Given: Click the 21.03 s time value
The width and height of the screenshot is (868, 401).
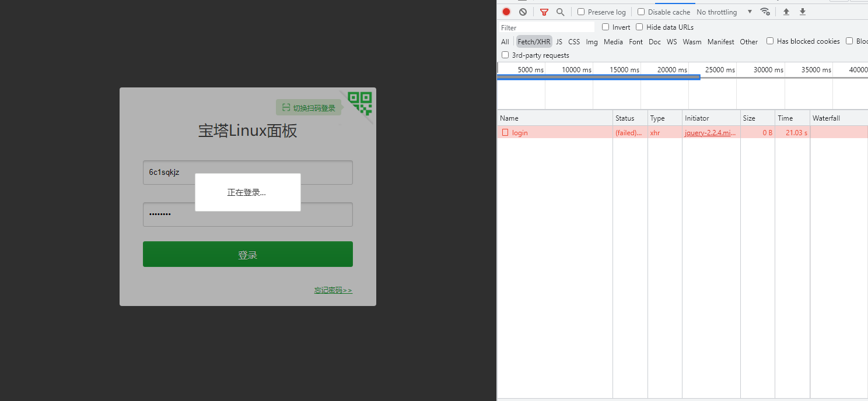Looking at the screenshot, I should click(x=796, y=133).
